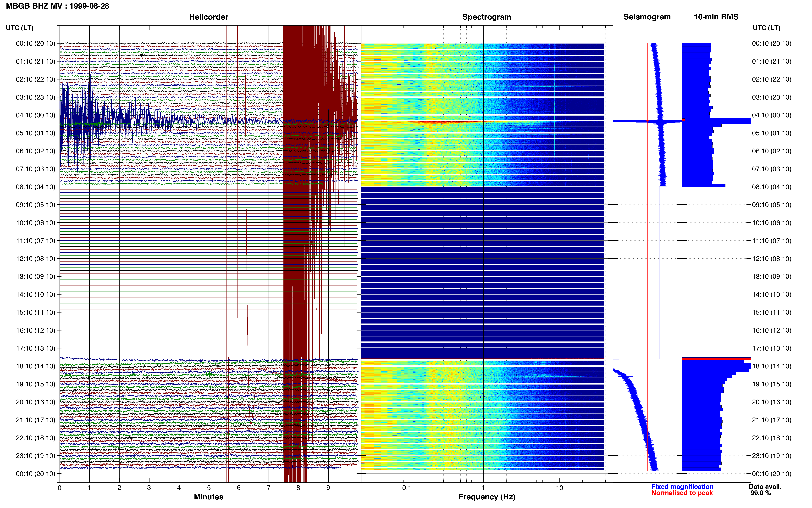
Task: Click right time label '15:10 (11:10)'
Action: coord(771,312)
